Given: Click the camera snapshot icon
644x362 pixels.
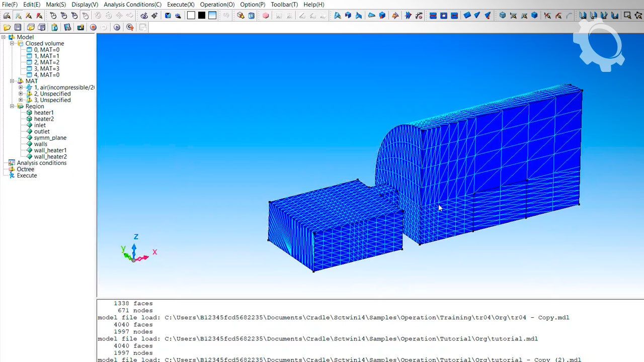Looking at the screenshot, I should pos(80,27).
